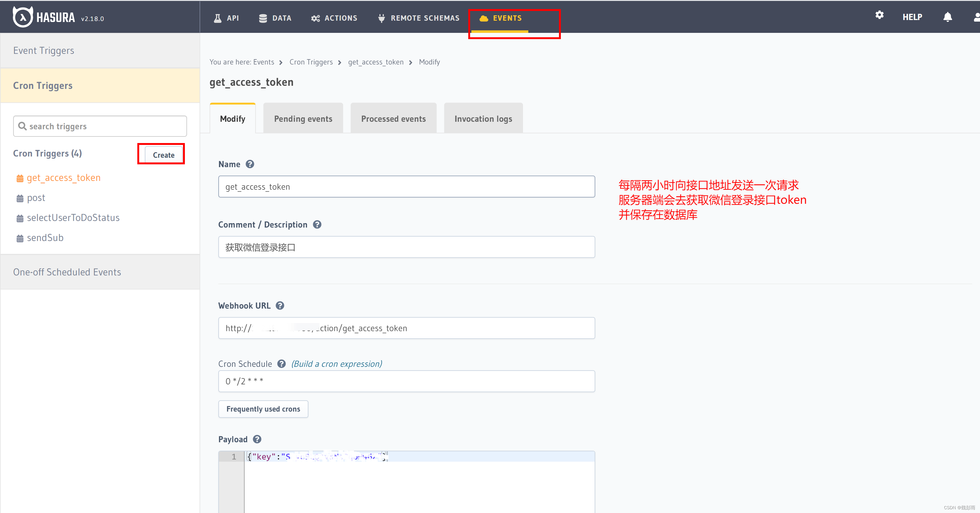This screenshot has height=513, width=980.
Task: Click the Hasura logo icon
Action: [x=23, y=17]
